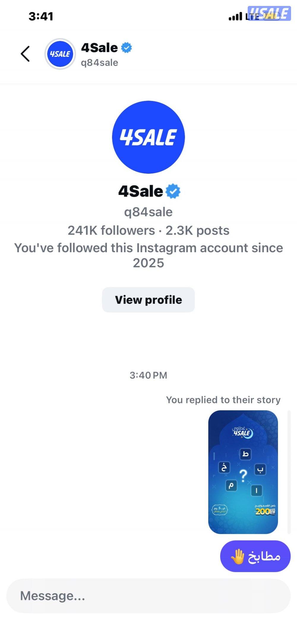Click the q84sale username in header

[99, 63]
